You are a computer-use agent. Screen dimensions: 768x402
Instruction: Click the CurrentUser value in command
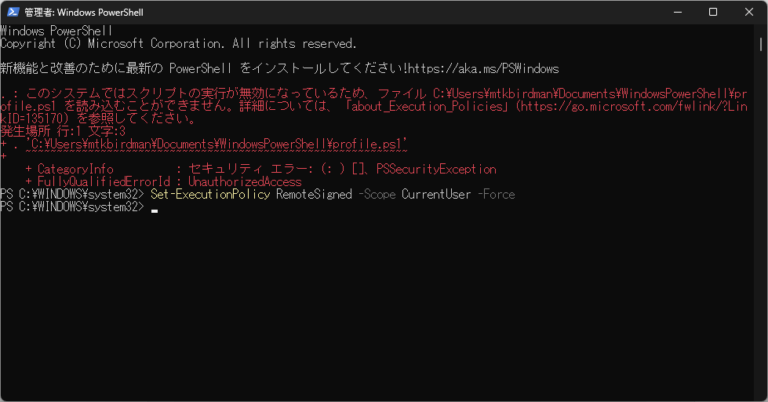pyautogui.click(x=436, y=194)
